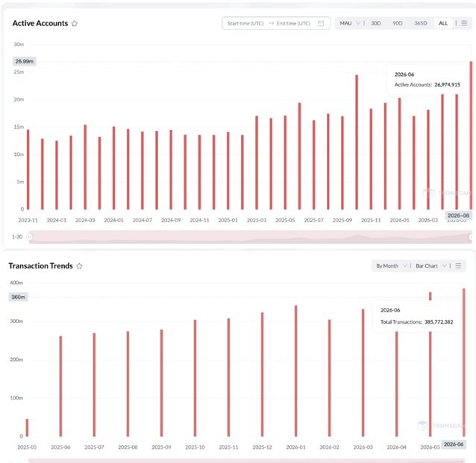This screenshot has height=463, width=476.
Task: Expand the Bar Chart type dropdown
Action: (430, 265)
